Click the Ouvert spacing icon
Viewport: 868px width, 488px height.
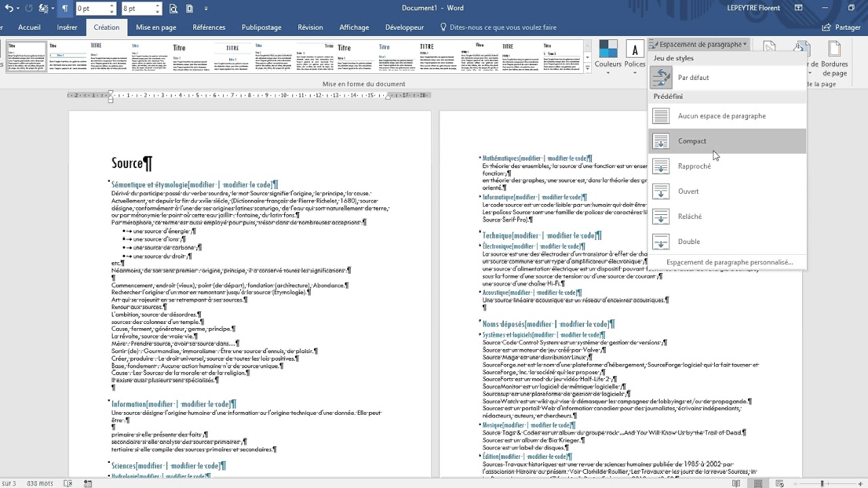(x=660, y=191)
